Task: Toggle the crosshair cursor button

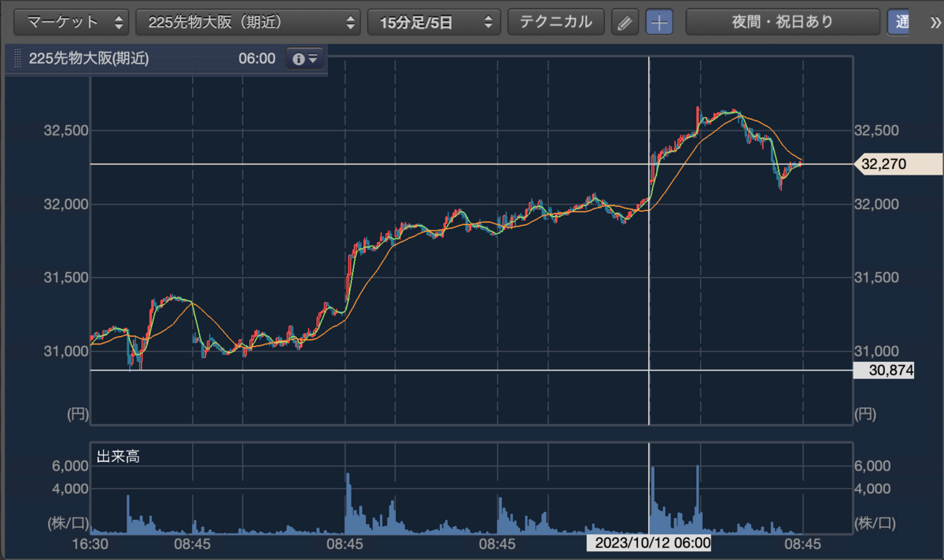Action: click(x=659, y=23)
